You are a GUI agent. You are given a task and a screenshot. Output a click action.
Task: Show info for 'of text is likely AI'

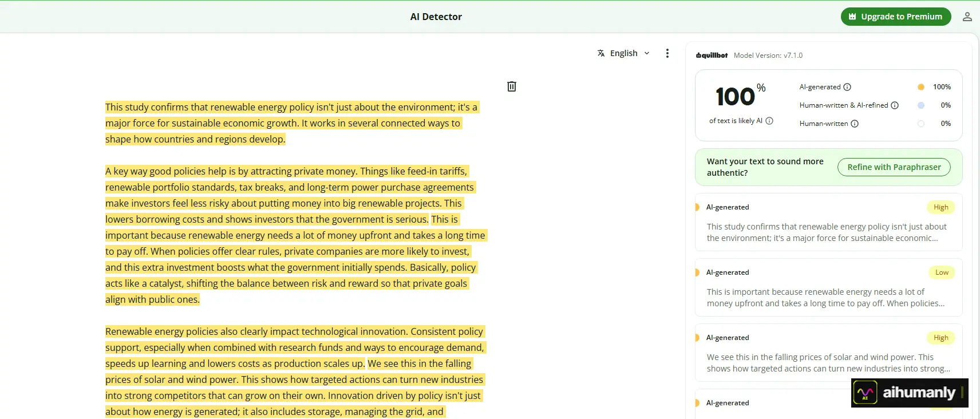click(x=769, y=121)
